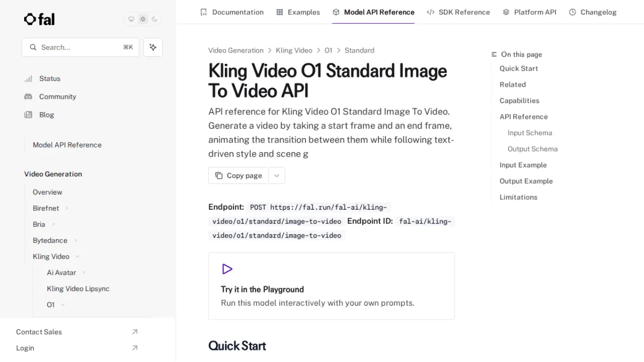Collapse the O1 sidebar chevron
The height and width of the screenshot is (362, 644).
63,305
